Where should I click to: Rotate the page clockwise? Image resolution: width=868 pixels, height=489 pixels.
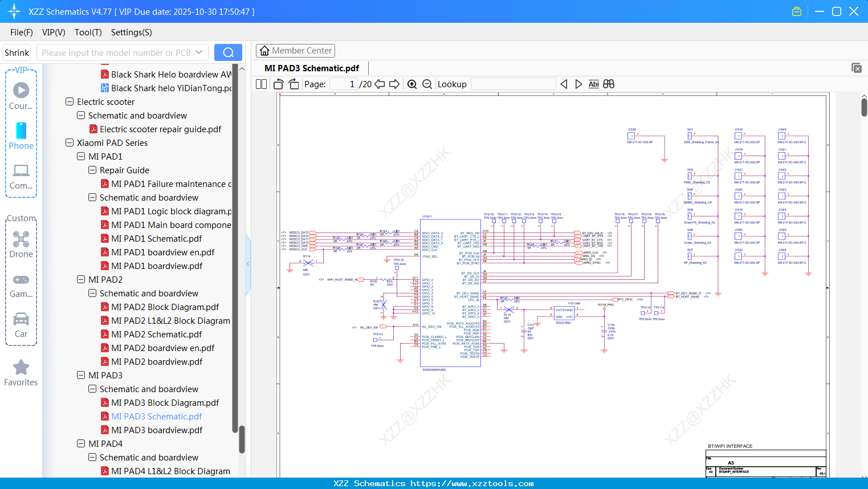pyautogui.click(x=294, y=84)
